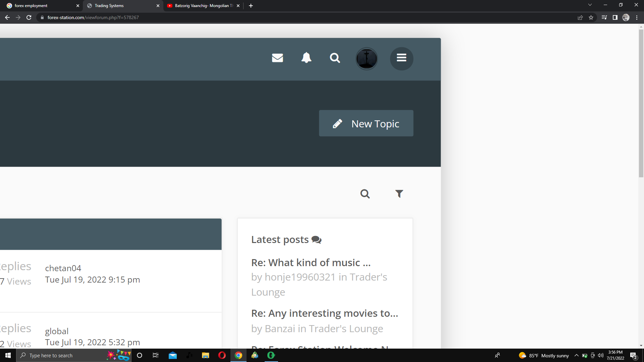The width and height of the screenshot is (644, 362).
Task: Open a new browser tab
Action: click(x=251, y=6)
